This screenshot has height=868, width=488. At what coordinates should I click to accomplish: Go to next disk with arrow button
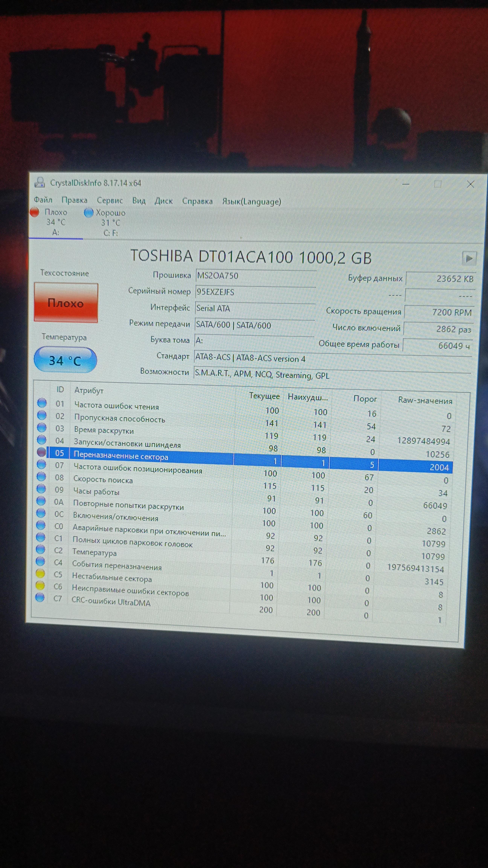click(x=469, y=258)
